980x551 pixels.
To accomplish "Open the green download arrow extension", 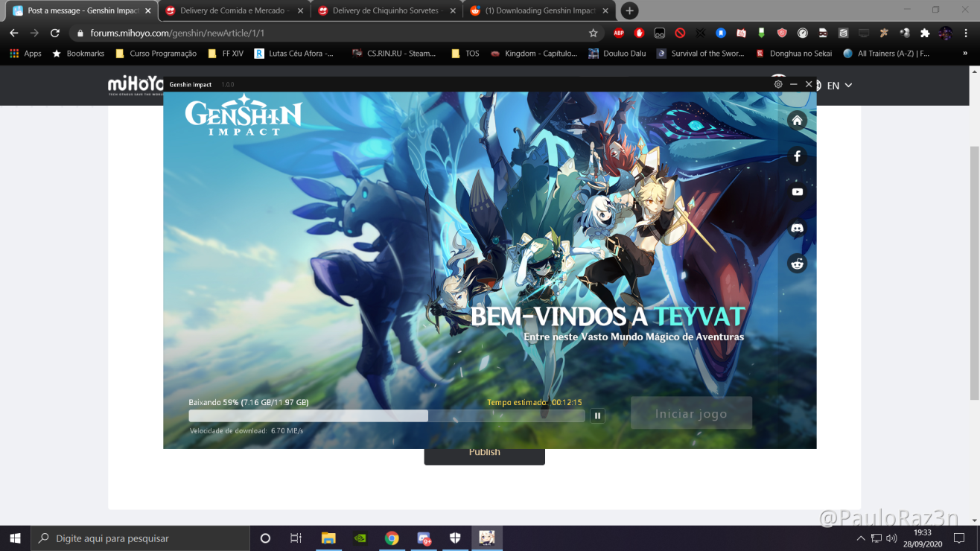I will 761,33.
